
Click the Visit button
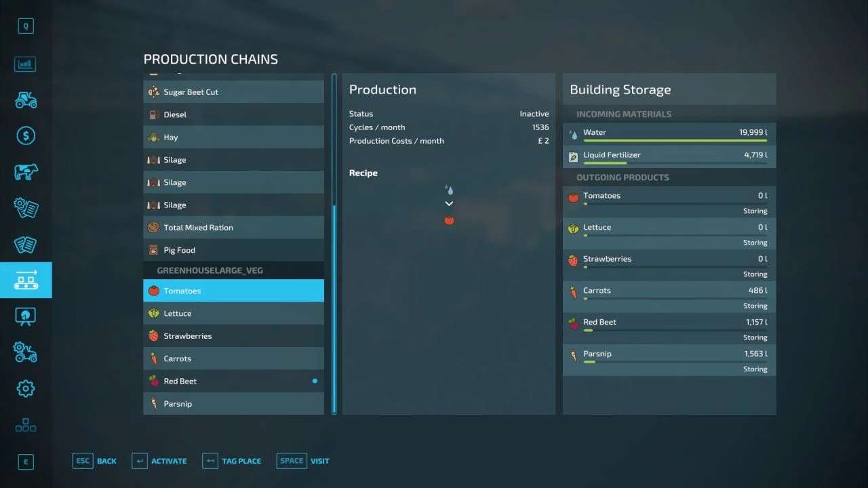click(303, 461)
